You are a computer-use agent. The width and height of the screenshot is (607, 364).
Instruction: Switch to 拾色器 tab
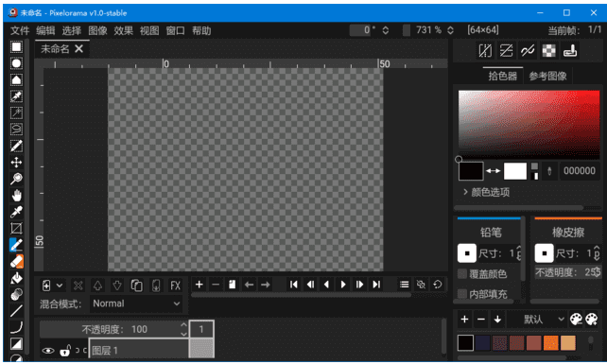coord(502,76)
